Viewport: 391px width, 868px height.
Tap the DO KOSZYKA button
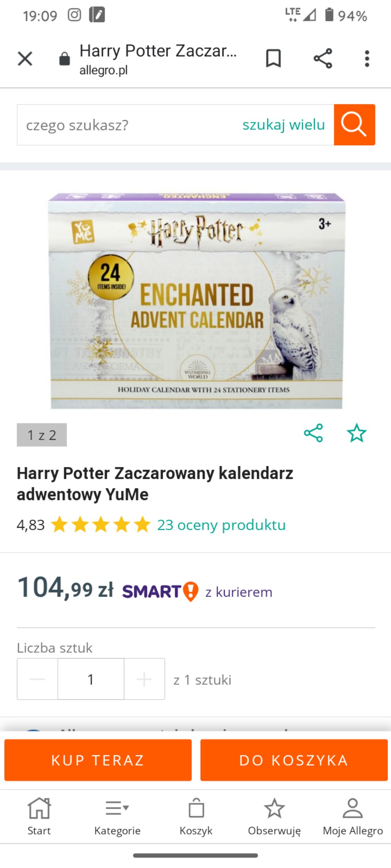[x=294, y=760]
